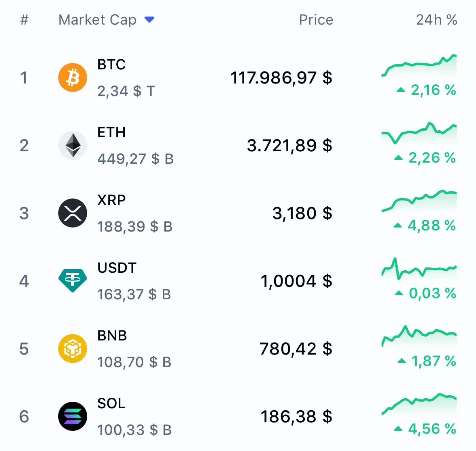Click the ETH market cap 449,27 $ B

pyautogui.click(x=135, y=159)
